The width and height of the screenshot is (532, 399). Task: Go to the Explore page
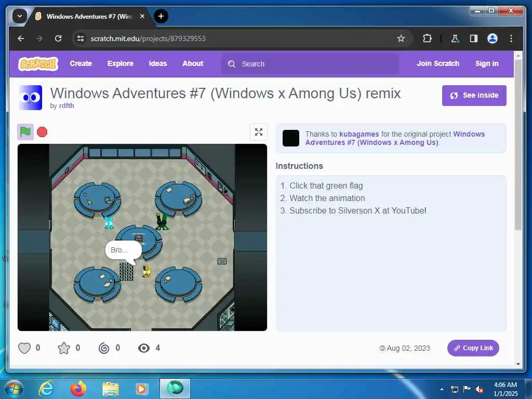(x=121, y=63)
